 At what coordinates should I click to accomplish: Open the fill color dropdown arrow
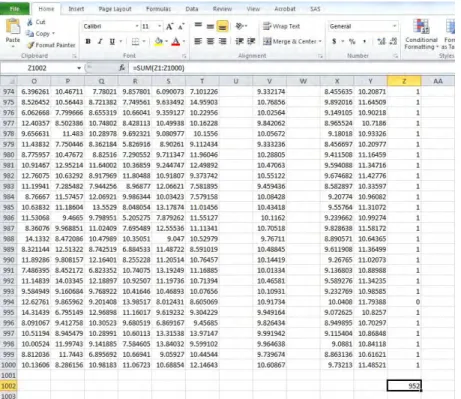166,42
